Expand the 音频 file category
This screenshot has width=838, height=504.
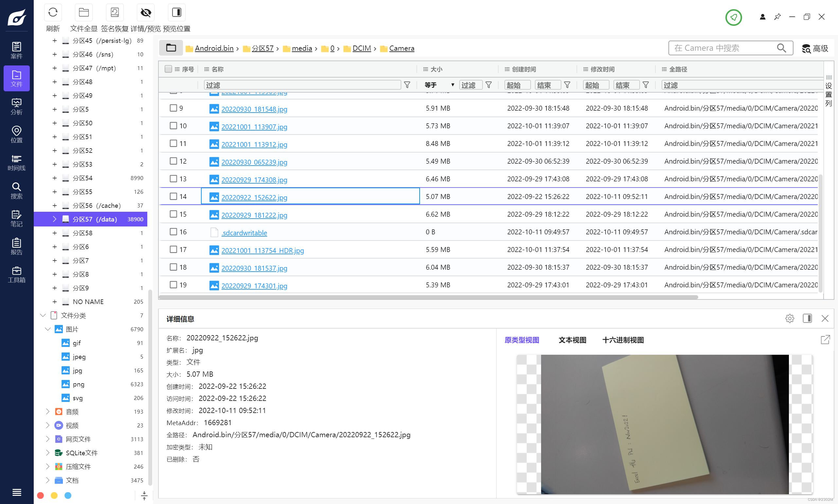(x=47, y=411)
